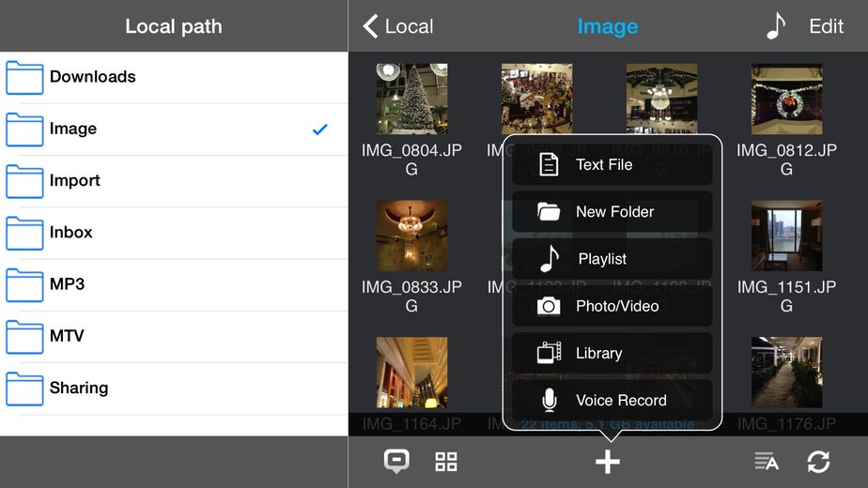Open the Import folder
Screen dimensions: 868x488
pyautogui.click(x=174, y=181)
